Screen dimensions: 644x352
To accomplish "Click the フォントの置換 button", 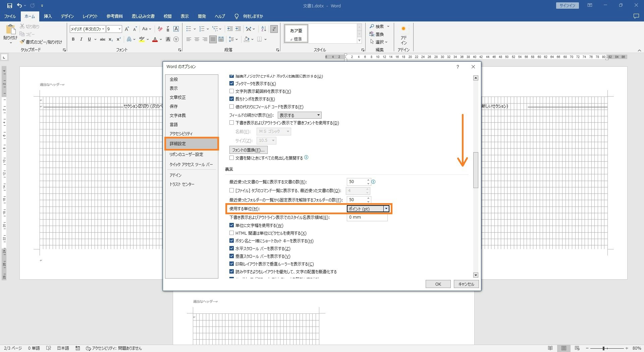I will pos(248,150).
